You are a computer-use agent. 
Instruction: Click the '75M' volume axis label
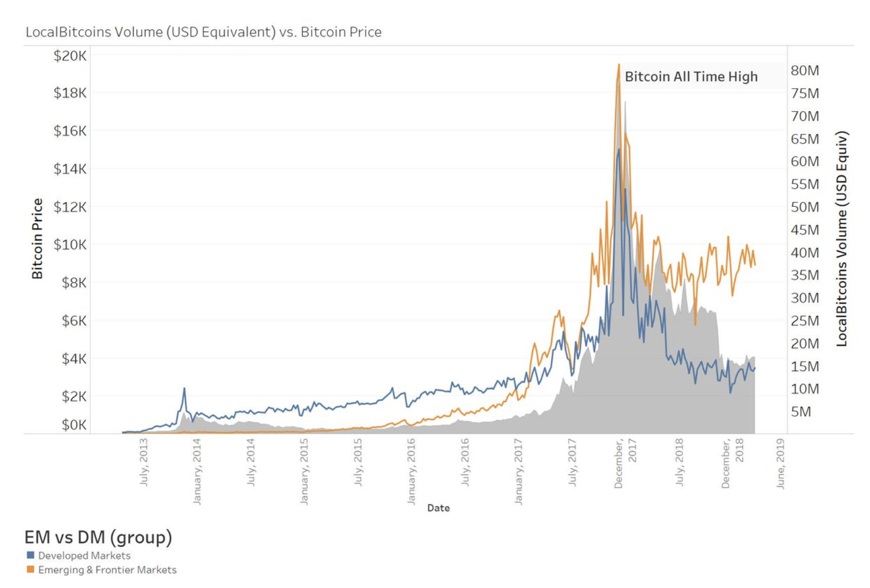click(x=805, y=93)
